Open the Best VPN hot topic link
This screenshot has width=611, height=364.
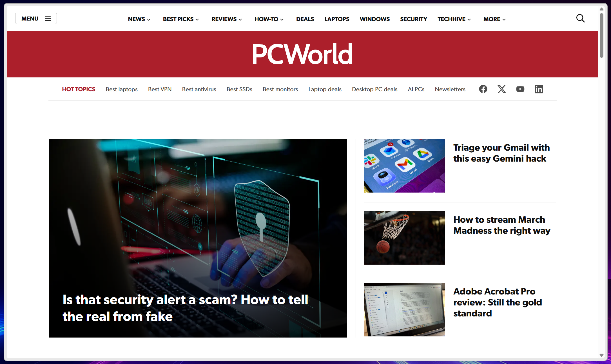160,89
